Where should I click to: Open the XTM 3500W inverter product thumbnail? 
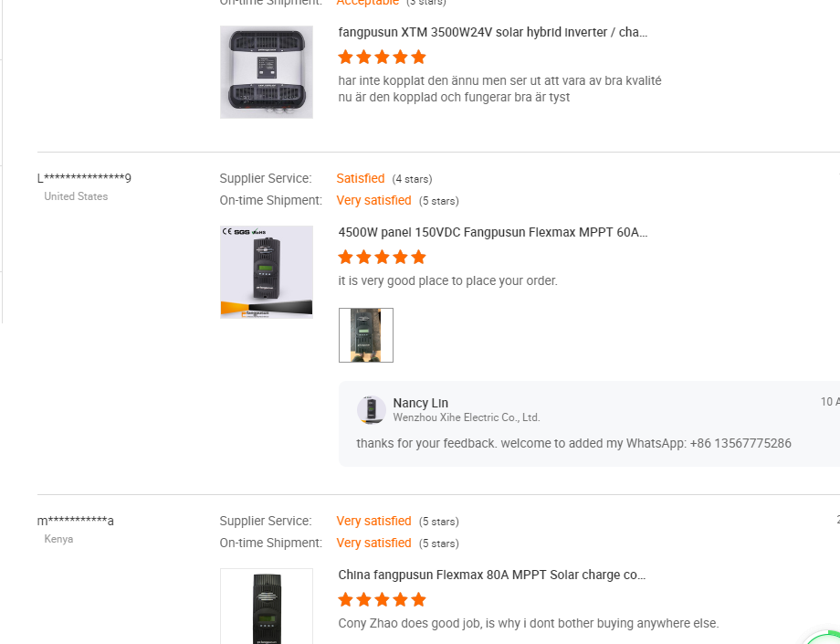coord(267,72)
